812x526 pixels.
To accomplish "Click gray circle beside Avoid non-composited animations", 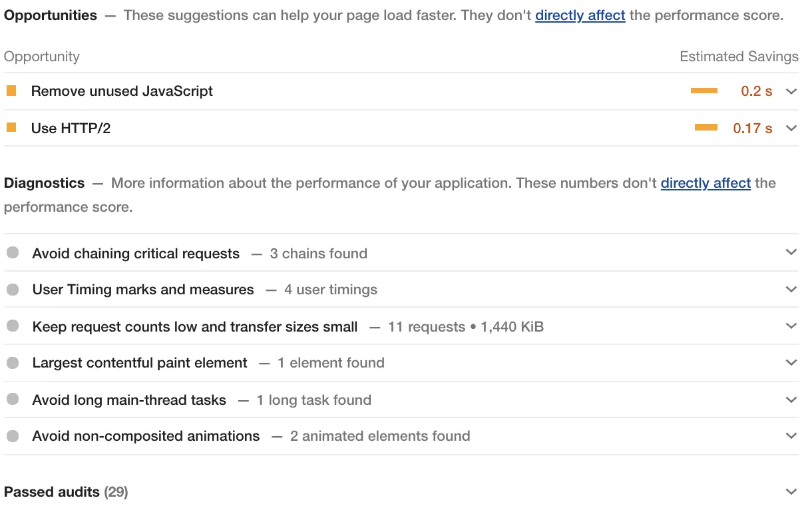I will (x=13, y=436).
